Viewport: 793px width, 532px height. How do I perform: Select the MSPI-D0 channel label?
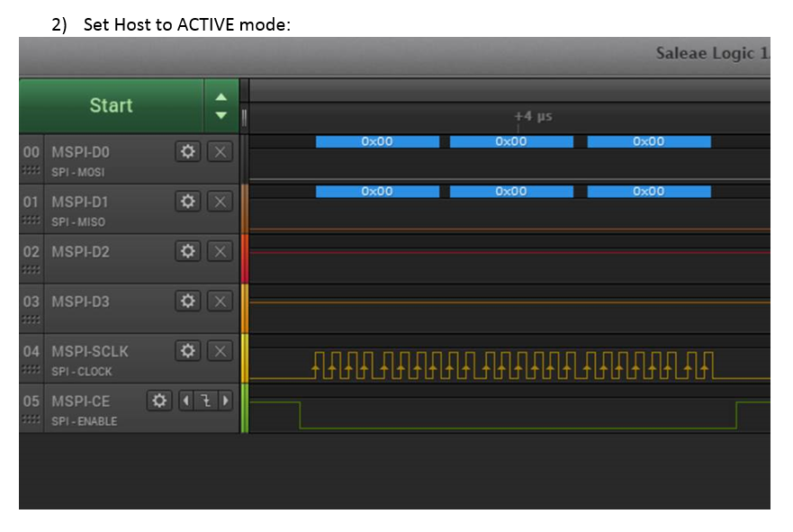(80, 152)
